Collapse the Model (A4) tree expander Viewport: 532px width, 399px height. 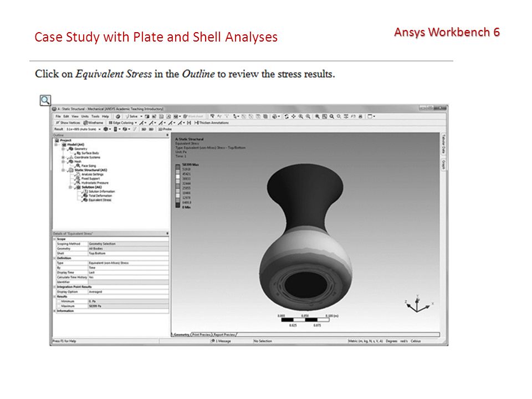pos(57,145)
